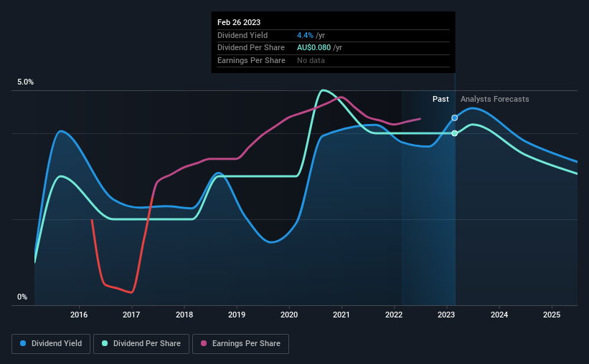Click the 2018 x-axis label
589x364 pixels.
click(x=184, y=315)
